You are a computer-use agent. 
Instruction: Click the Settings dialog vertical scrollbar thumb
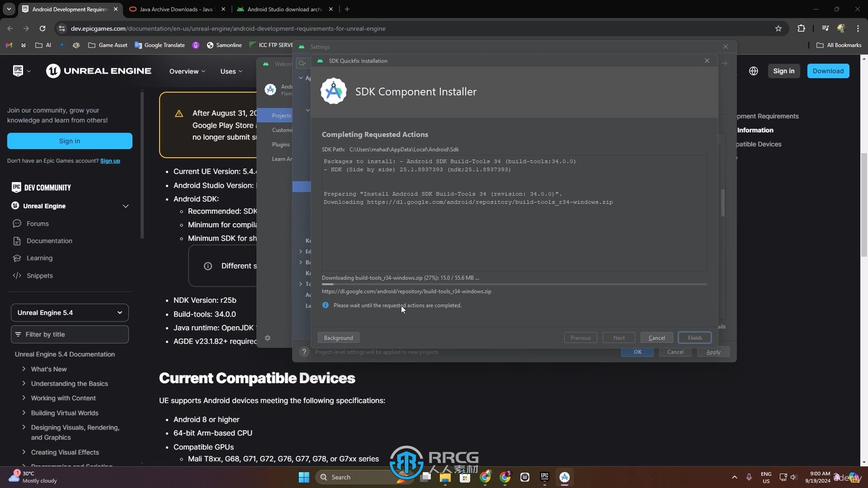[723, 202]
